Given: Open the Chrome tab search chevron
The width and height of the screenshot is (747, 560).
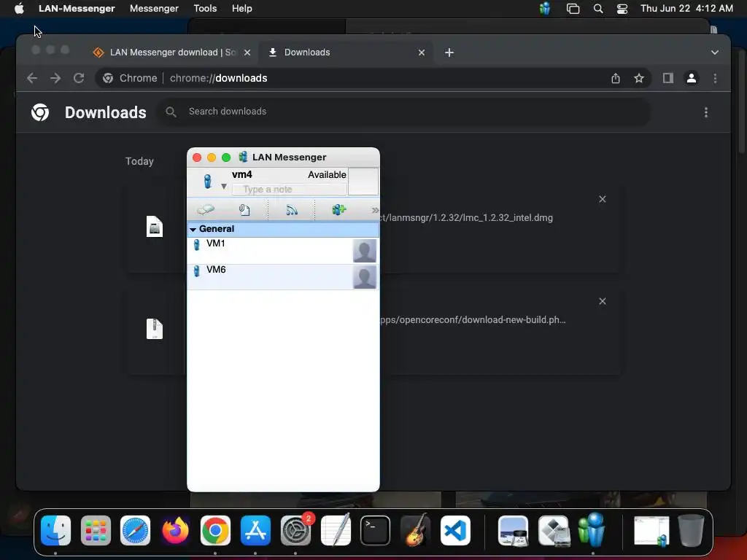Looking at the screenshot, I should [715, 52].
